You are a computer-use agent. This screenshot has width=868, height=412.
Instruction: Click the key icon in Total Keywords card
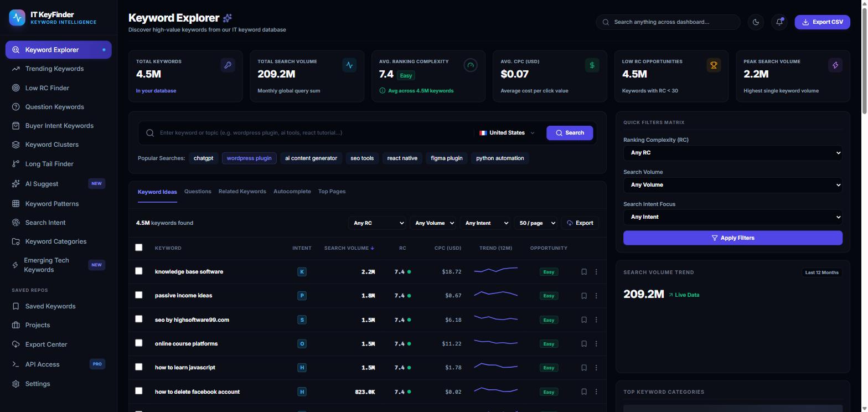coord(228,65)
